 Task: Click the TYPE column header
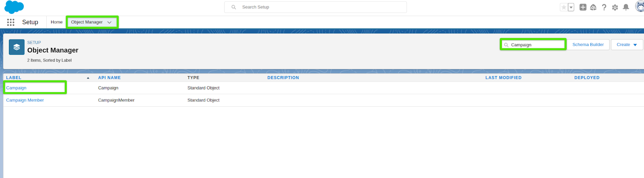click(x=193, y=78)
